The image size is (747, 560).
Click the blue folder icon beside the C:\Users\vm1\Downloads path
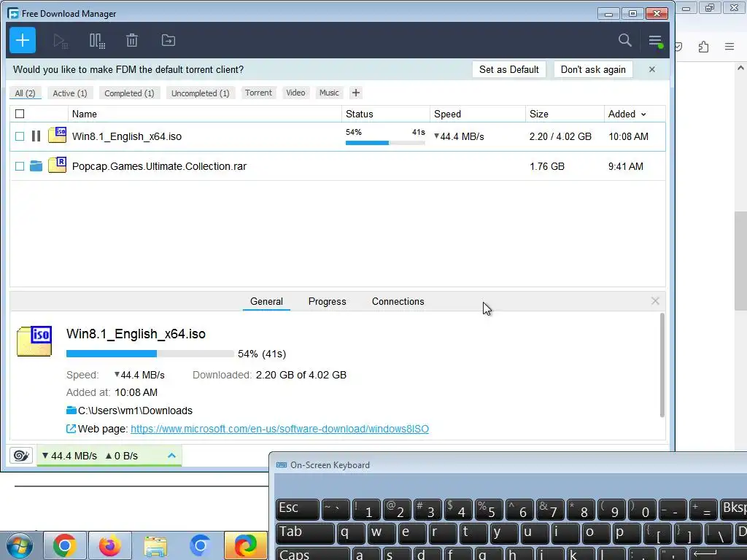pos(71,411)
